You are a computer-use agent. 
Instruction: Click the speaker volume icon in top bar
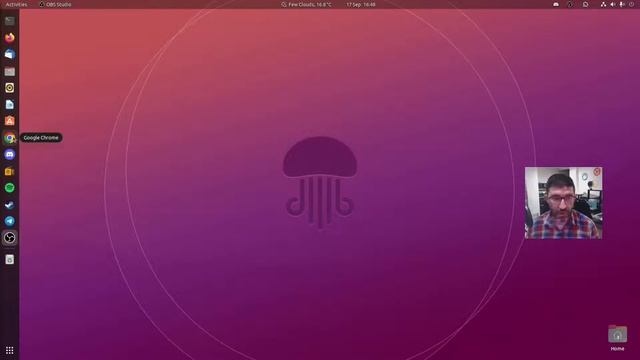(x=613, y=4)
